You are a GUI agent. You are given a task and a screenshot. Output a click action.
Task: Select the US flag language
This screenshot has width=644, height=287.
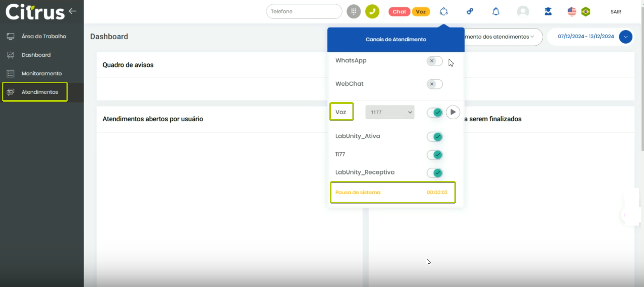pos(572,12)
